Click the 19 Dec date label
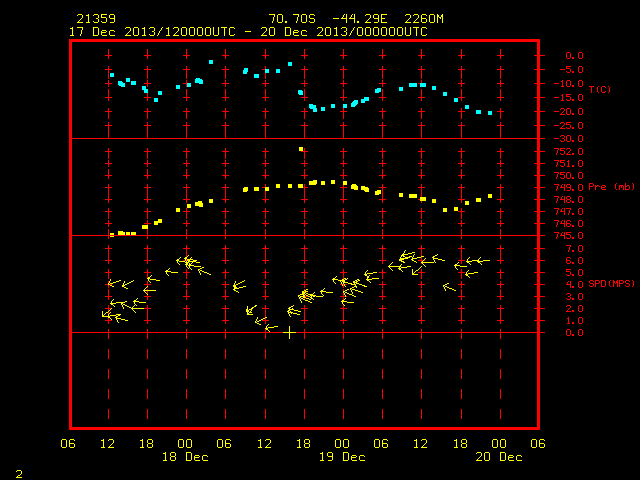 (x=342, y=457)
